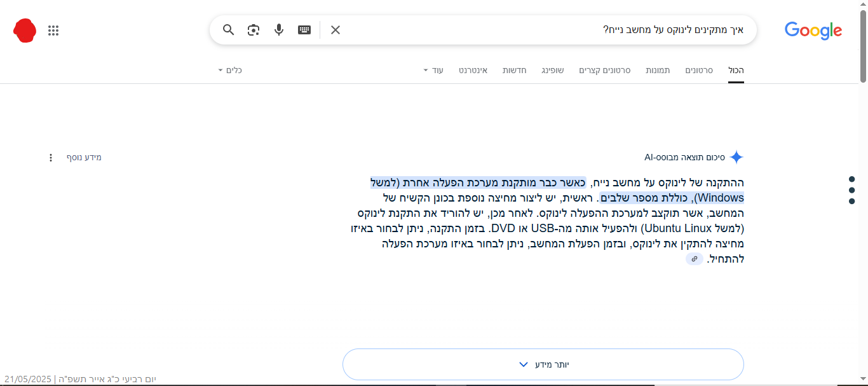The height and width of the screenshot is (386, 868).
Task: Click the מידע נוסף link
Action: (x=85, y=157)
